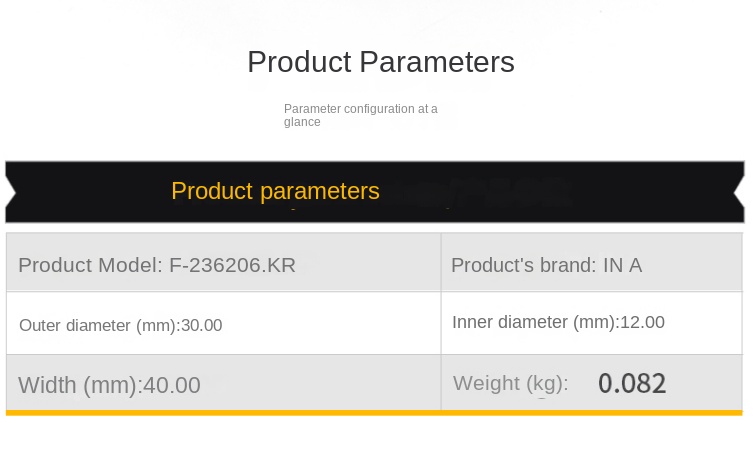Select the 12.00 inner diameter value
Viewport: 755px width, 454px height.
[x=642, y=322]
